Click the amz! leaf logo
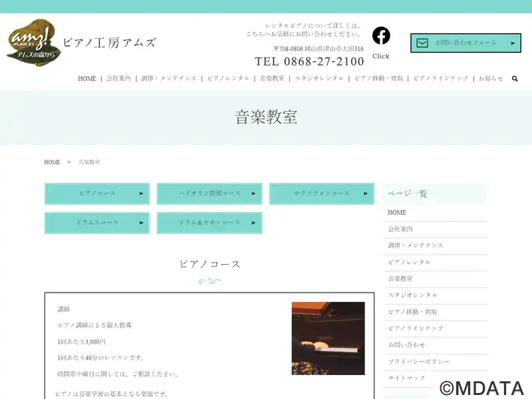Screen dimensions: 532x399 33,43
